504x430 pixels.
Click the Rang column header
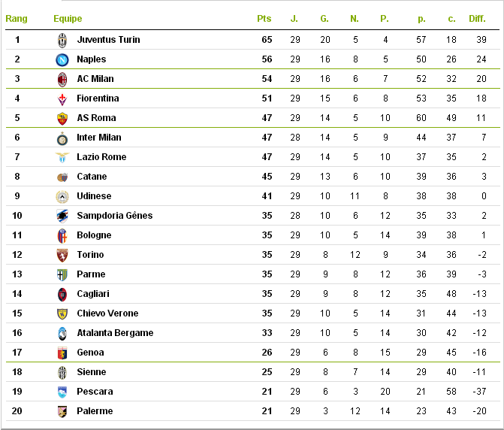coord(17,19)
